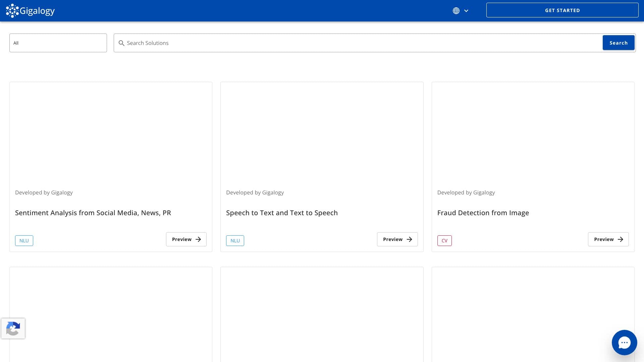Screen dimensions: 644x362
Task: Click the GET STARTED button
Action: tap(562, 10)
